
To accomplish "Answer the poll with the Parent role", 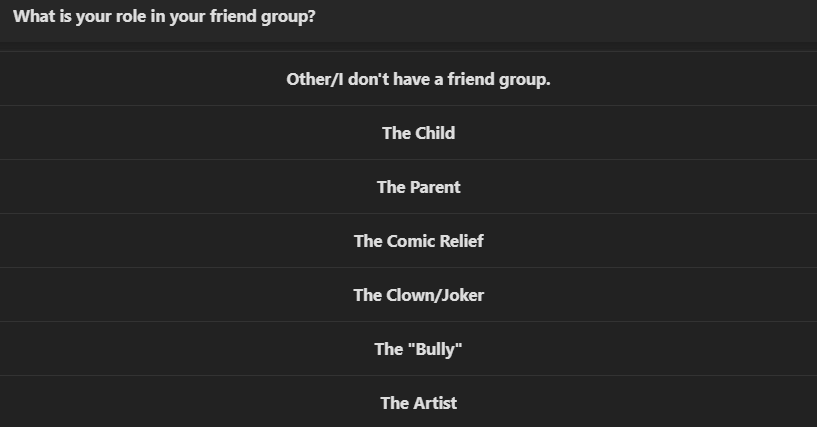I will click(418, 187).
